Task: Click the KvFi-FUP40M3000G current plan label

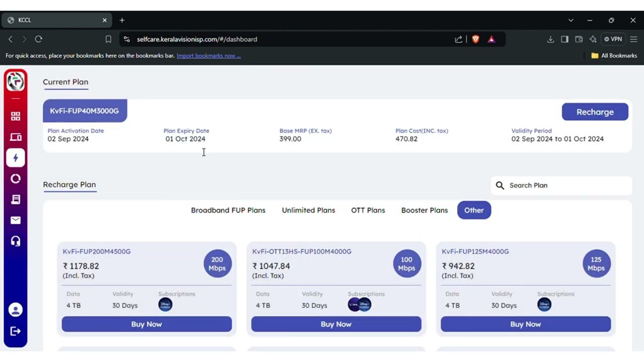Action: pos(85,111)
